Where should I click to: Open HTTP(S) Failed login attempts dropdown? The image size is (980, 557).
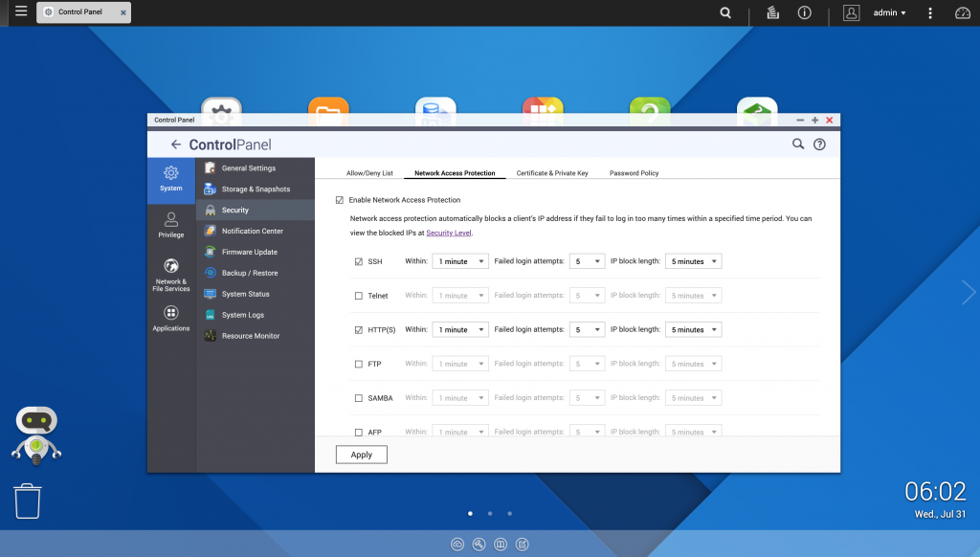click(587, 330)
